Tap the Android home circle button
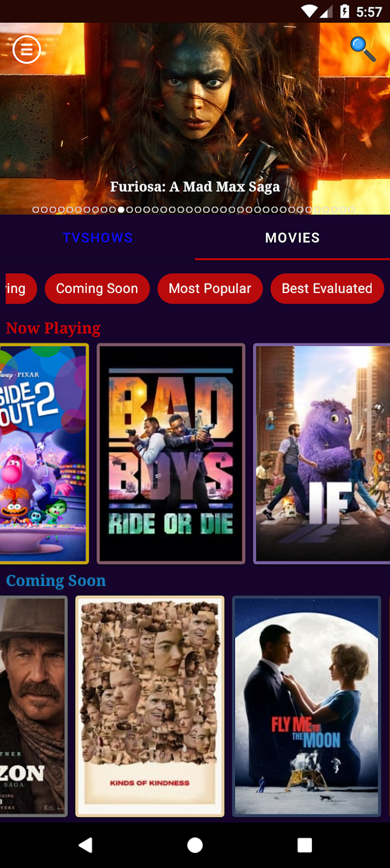The width and height of the screenshot is (390, 868). tap(195, 845)
